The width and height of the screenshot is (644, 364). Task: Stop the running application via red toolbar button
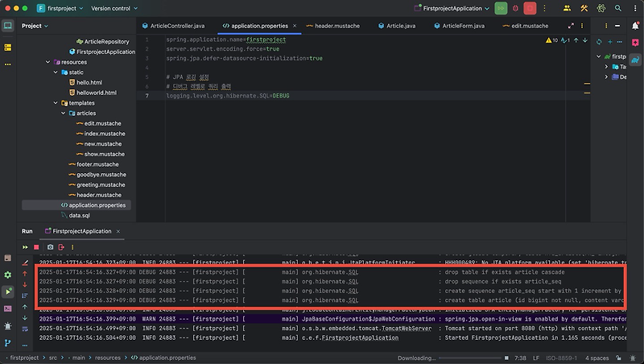(530, 8)
